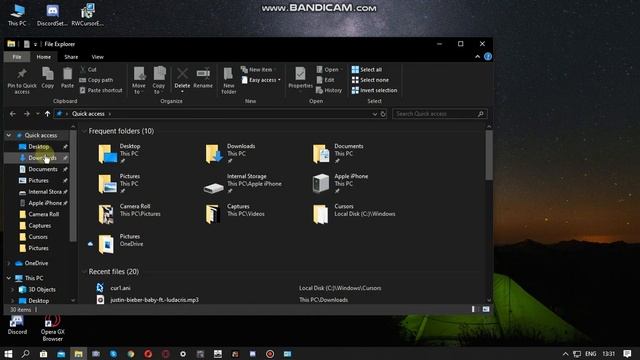
Task: Switch to the View ribbon tab
Action: (x=98, y=57)
